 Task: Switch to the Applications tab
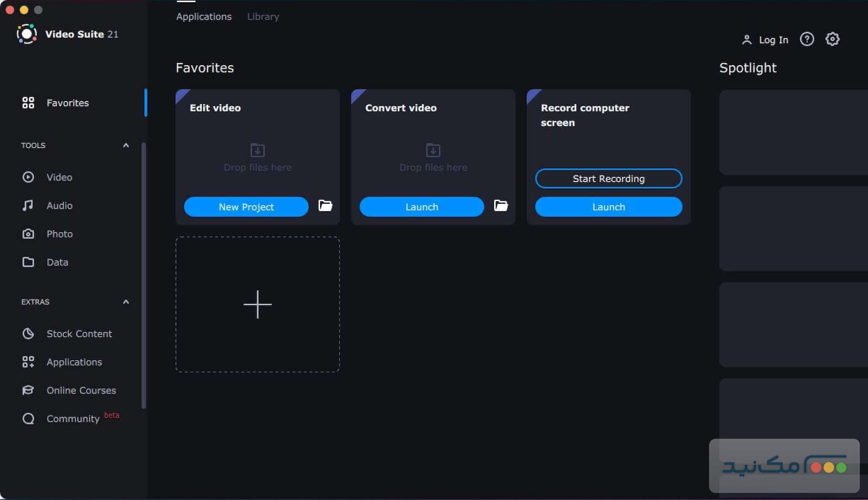pyautogui.click(x=203, y=16)
